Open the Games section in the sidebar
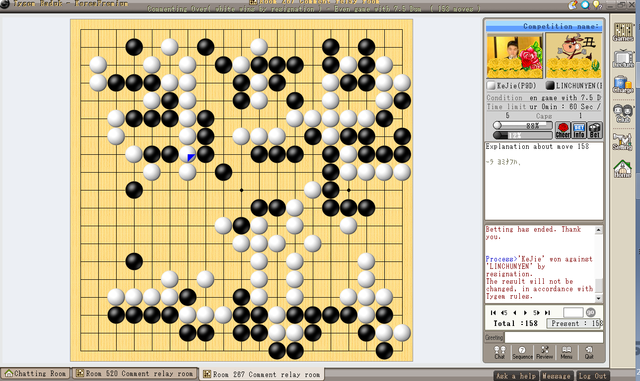640x381 pixels. tap(623, 32)
